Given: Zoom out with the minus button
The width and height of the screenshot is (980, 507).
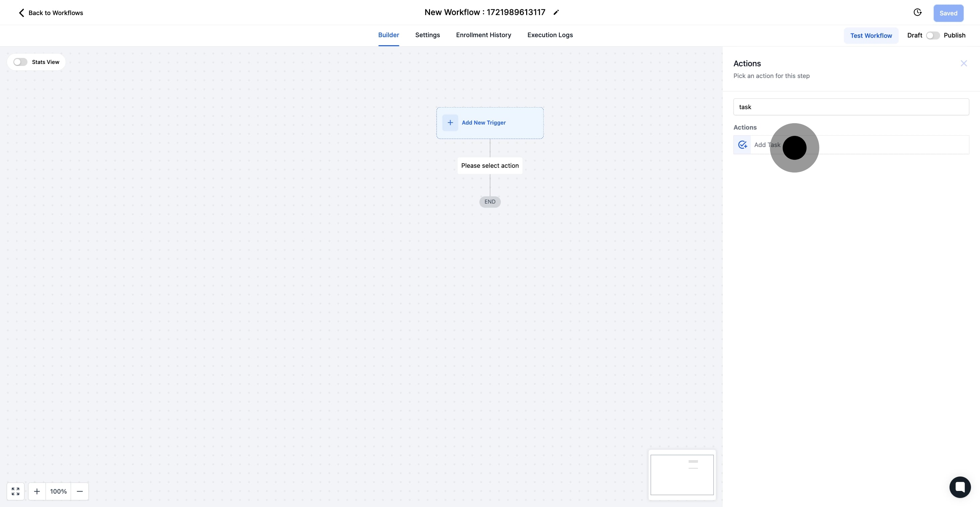Looking at the screenshot, I should (x=80, y=491).
